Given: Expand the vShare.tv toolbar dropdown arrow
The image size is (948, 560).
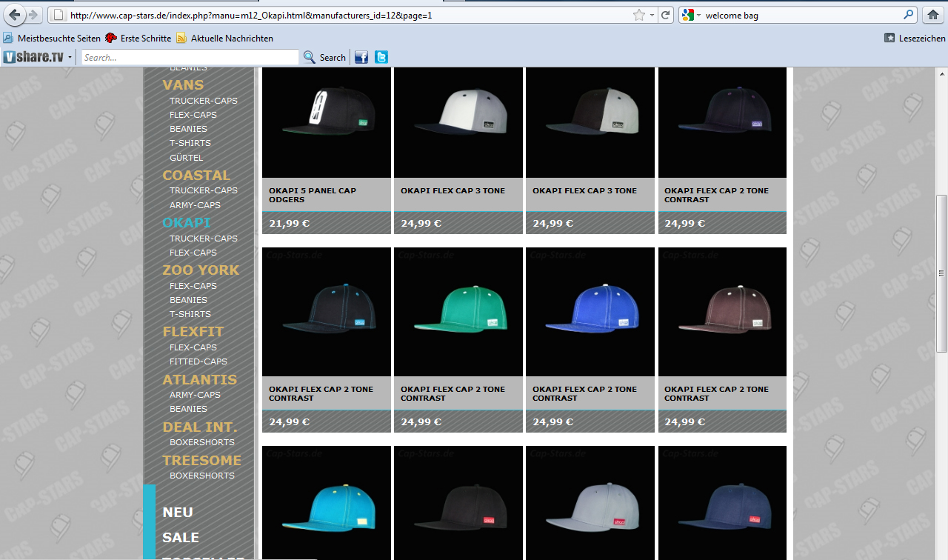Looking at the screenshot, I should coord(70,57).
